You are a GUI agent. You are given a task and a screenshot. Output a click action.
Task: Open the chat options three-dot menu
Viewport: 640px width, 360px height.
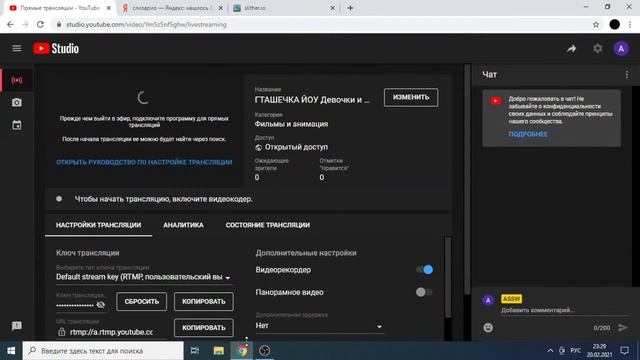pos(627,75)
